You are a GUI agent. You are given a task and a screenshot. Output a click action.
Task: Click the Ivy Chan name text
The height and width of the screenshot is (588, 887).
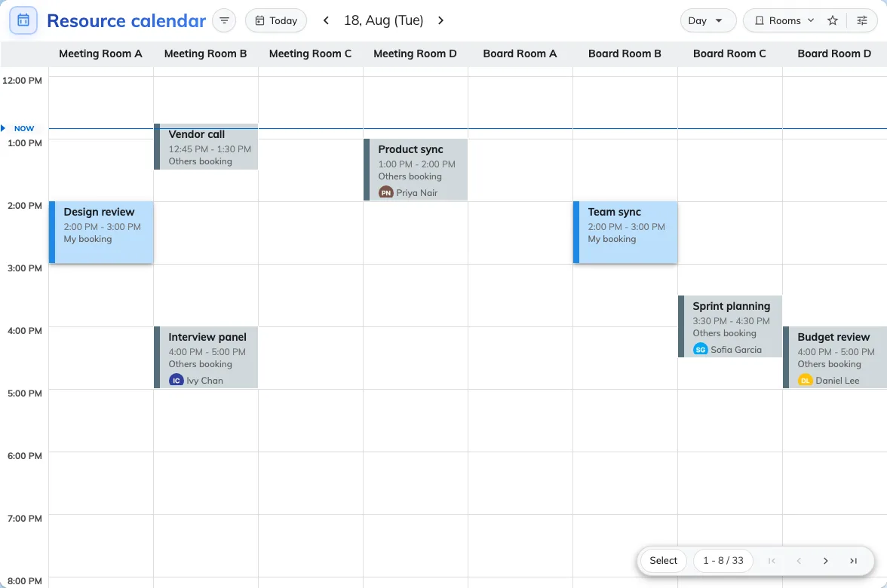pyautogui.click(x=205, y=381)
